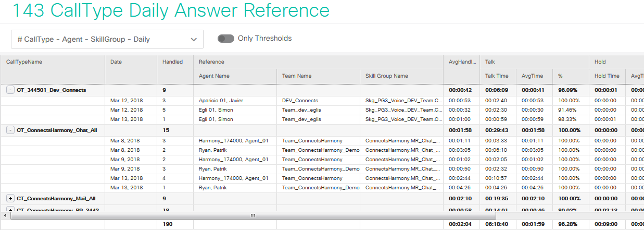The width and height of the screenshot is (644, 230).
Task: Expand the CT_ConnectsHarmony_Mail_All group
Action: (10, 199)
